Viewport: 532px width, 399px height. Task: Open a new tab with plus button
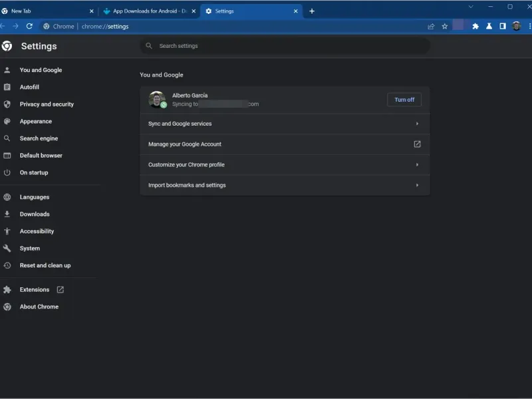pos(312,11)
